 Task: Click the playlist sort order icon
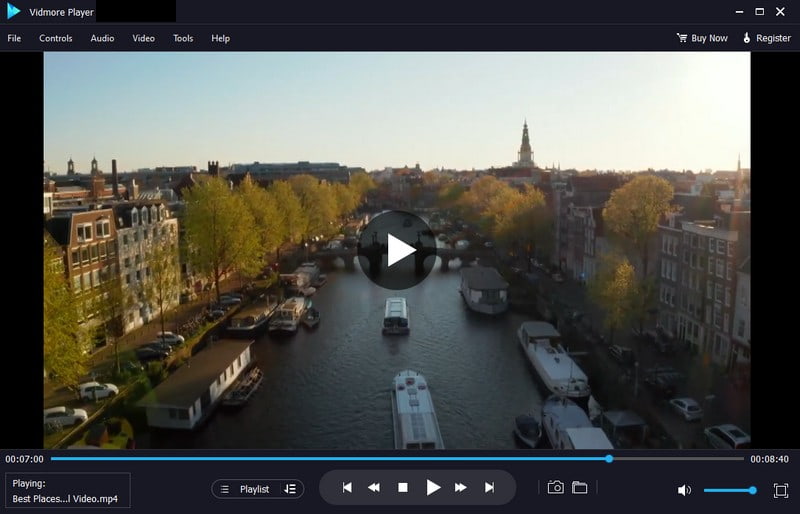(x=290, y=489)
